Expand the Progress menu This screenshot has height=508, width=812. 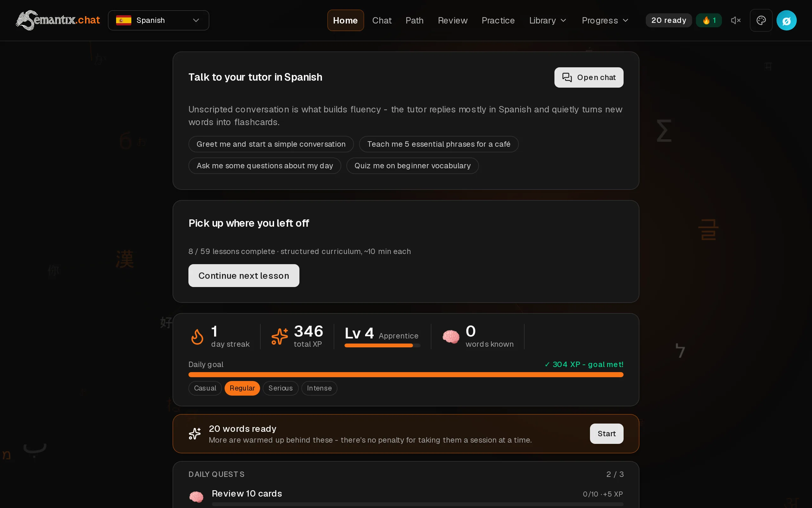[605, 21]
